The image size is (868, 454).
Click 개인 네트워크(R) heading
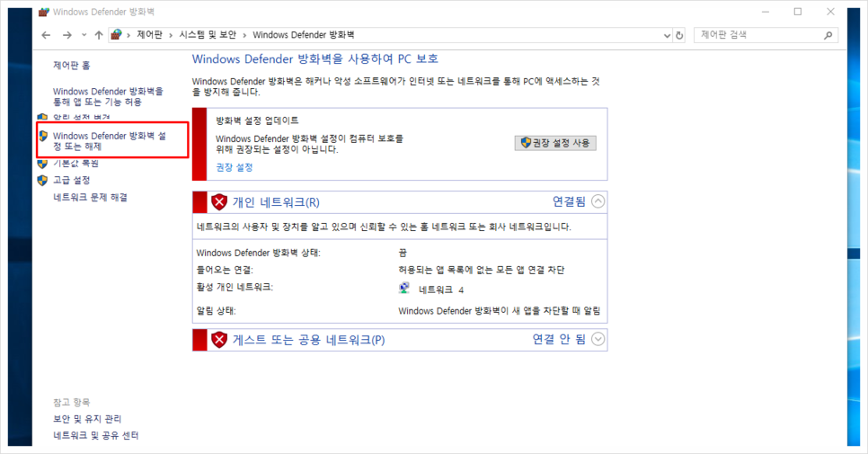coord(276,202)
